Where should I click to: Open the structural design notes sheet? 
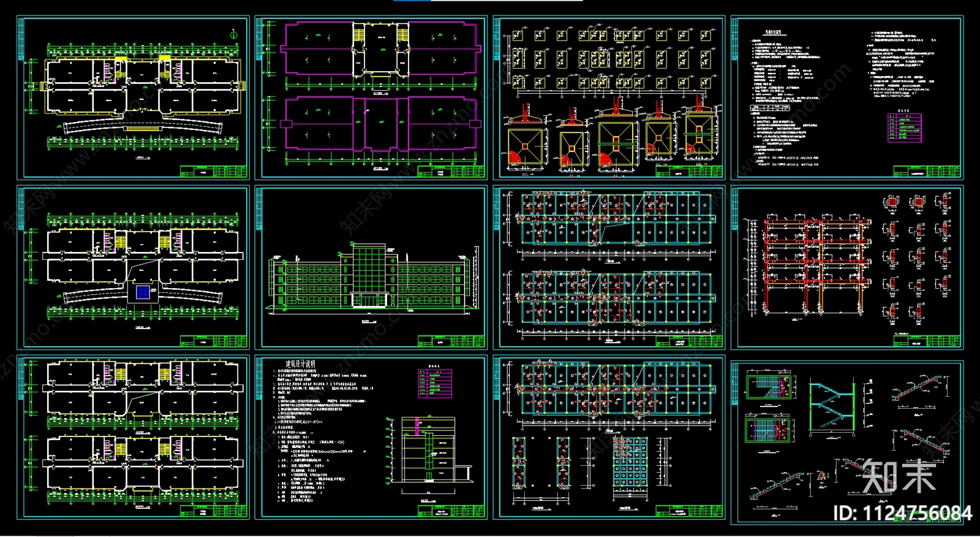coord(846,98)
